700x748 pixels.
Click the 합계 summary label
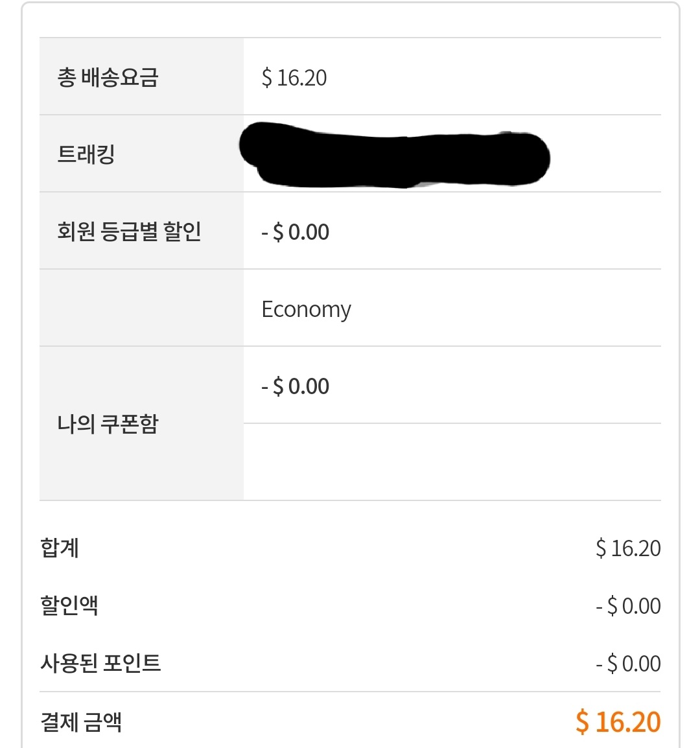(x=60, y=548)
